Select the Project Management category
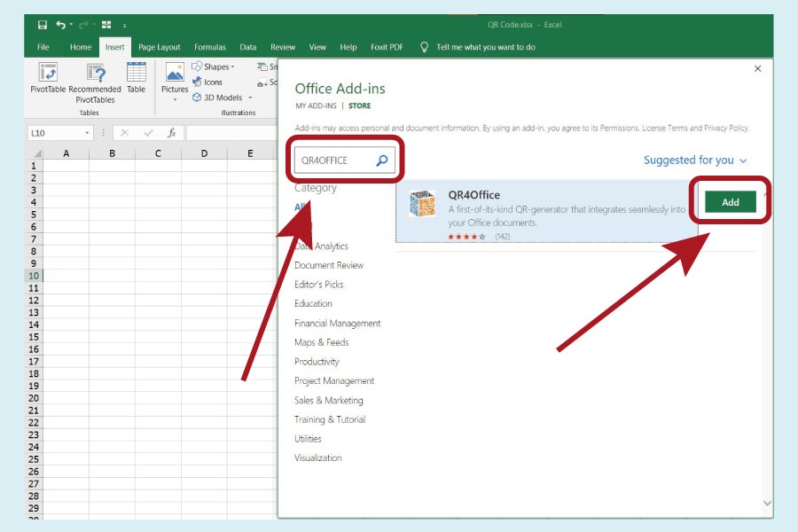 click(334, 380)
